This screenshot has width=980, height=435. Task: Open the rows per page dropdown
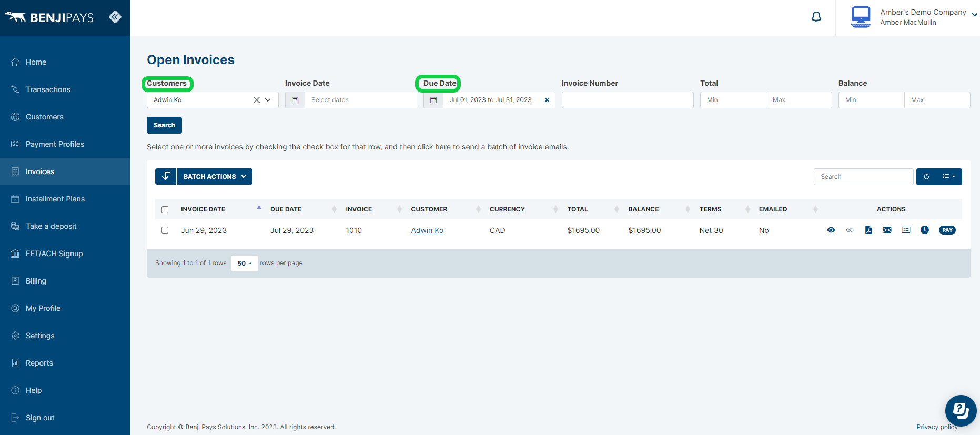[245, 263]
